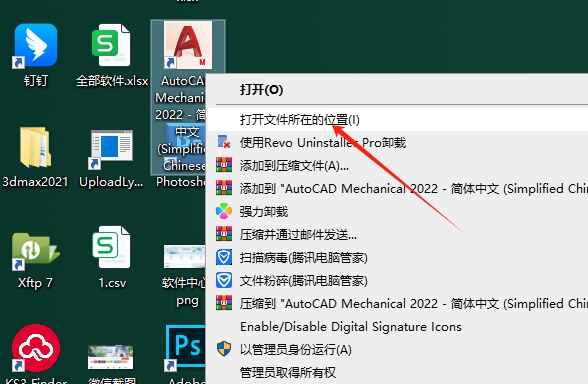The height and width of the screenshot is (384, 588).
Task: Select the AutoCAD Mechanical 2022 desktop shortcut
Action: pyautogui.click(x=188, y=46)
